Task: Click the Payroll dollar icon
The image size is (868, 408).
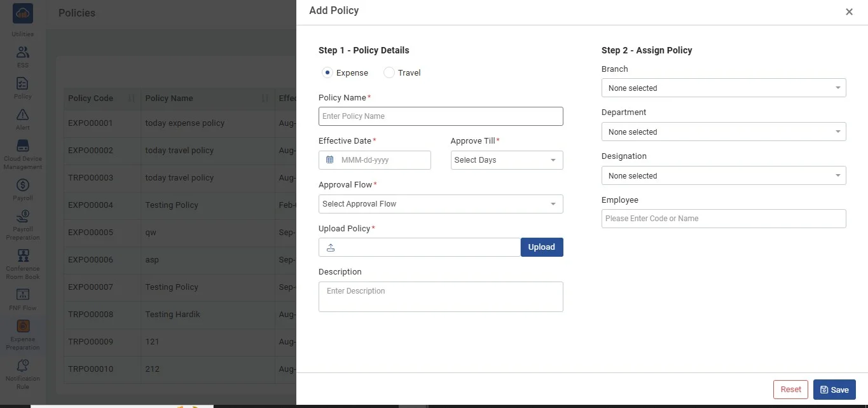Action: tap(23, 186)
